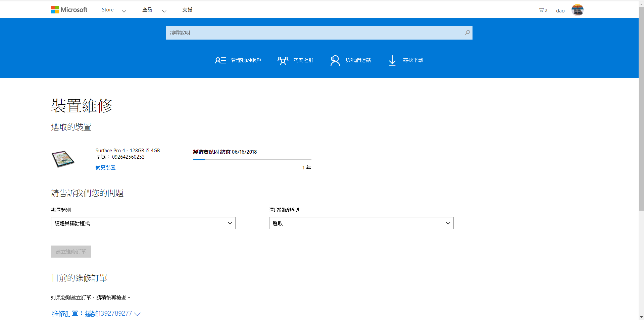
Task: Click the user profile avatar picture
Action: (578, 10)
